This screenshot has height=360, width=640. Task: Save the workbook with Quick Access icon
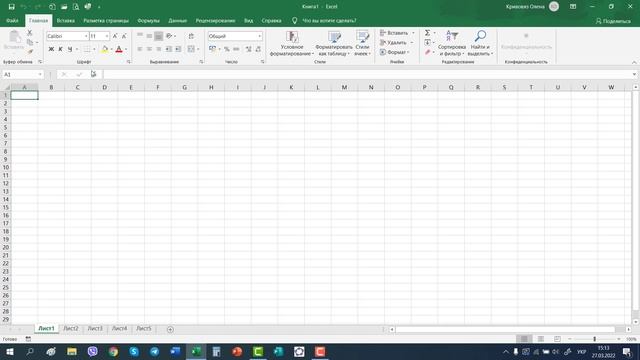(x=11, y=7)
